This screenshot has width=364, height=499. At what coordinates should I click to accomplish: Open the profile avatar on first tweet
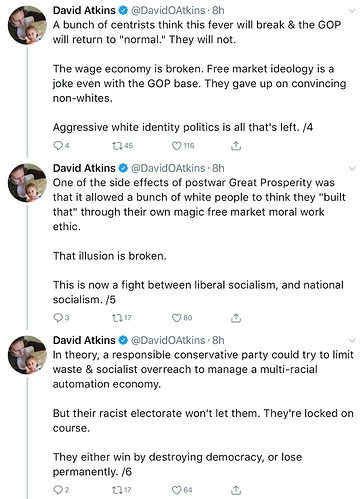(x=27, y=25)
